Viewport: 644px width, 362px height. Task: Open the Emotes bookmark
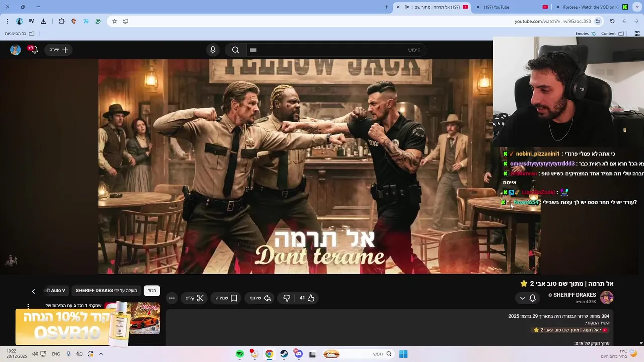586,34
